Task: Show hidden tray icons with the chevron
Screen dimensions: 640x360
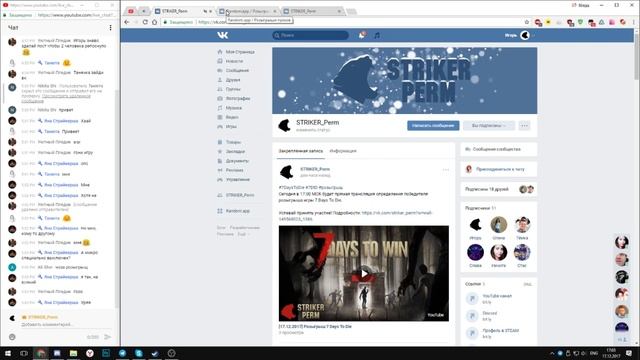Action: [x=552, y=353]
